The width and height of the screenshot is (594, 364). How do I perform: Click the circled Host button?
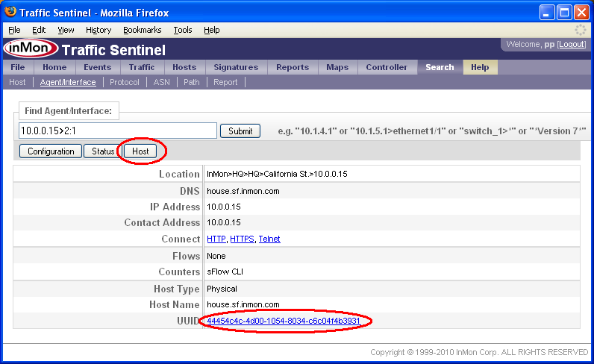point(140,151)
